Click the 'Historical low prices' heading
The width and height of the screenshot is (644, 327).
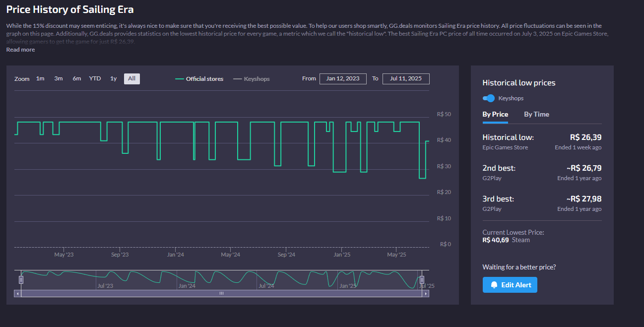coord(519,83)
